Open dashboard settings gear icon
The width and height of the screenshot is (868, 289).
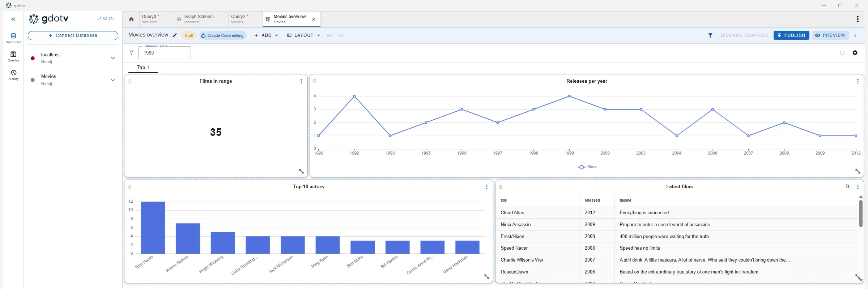pyautogui.click(x=855, y=53)
